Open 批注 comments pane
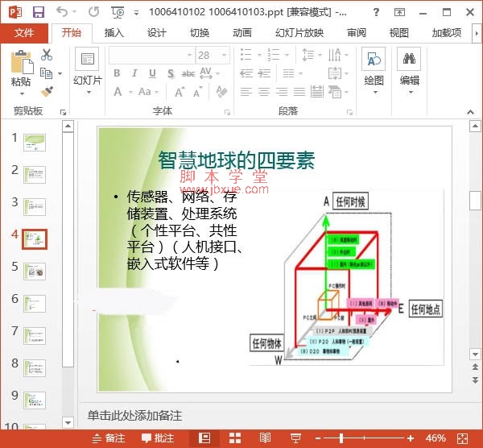 click(158, 438)
